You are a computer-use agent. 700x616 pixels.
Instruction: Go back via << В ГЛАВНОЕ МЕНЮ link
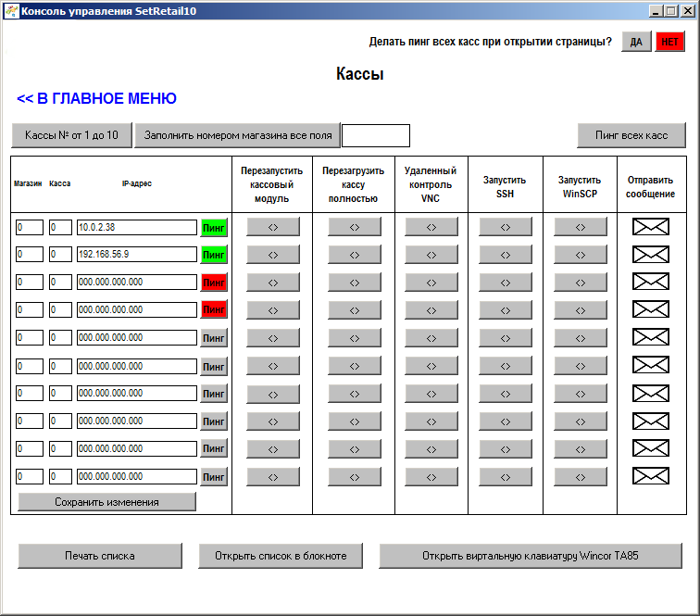point(97,98)
